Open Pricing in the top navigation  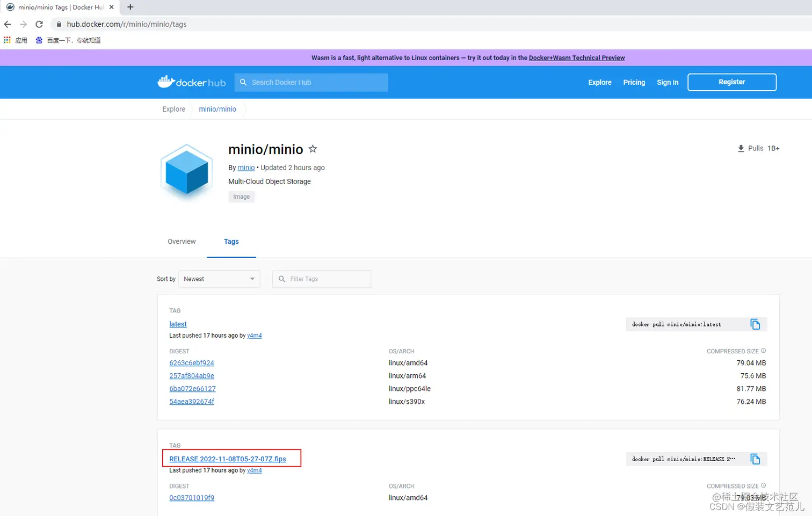[634, 82]
